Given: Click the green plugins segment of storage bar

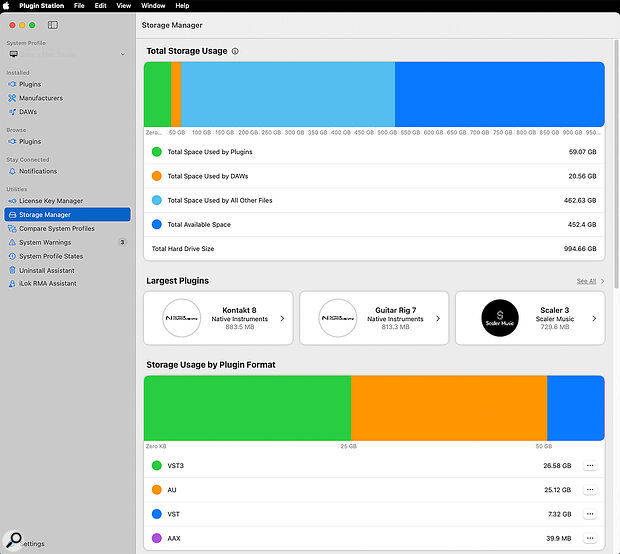Looking at the screenshot, I should point(157,94).
